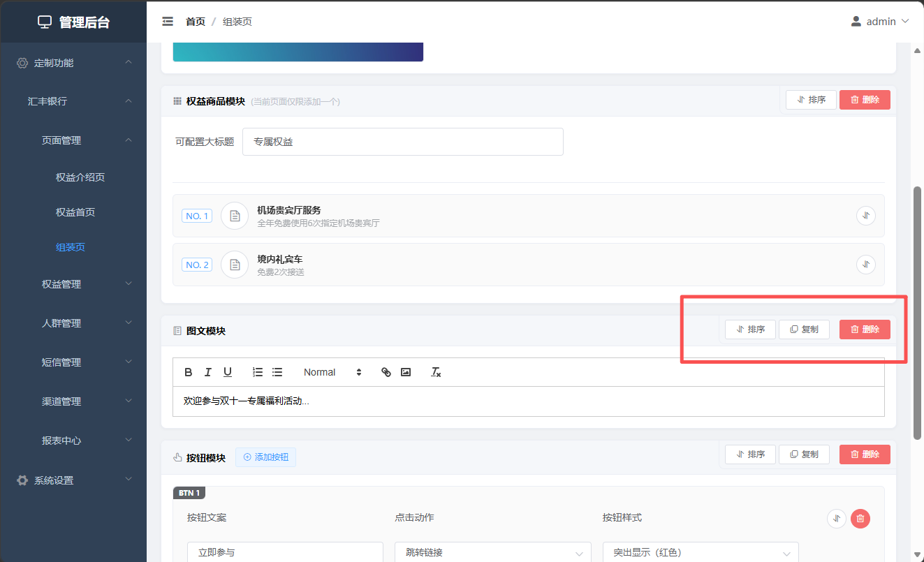This screenshot has height=562, width=924.
Task: Click round sort icon in BTN 1 card
Action: pos(837,518)
